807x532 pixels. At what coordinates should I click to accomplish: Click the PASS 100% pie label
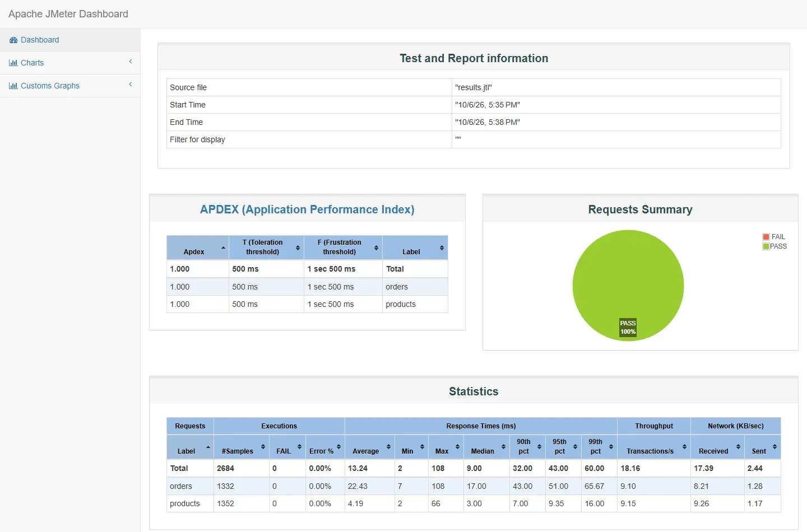coord(628,328)
